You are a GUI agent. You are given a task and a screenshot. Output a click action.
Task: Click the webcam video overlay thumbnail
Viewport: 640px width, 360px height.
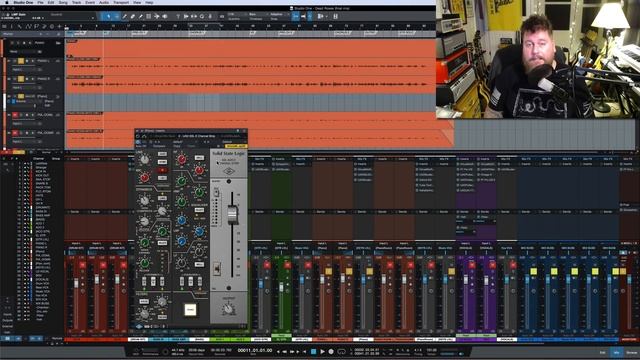coord(538,59)
